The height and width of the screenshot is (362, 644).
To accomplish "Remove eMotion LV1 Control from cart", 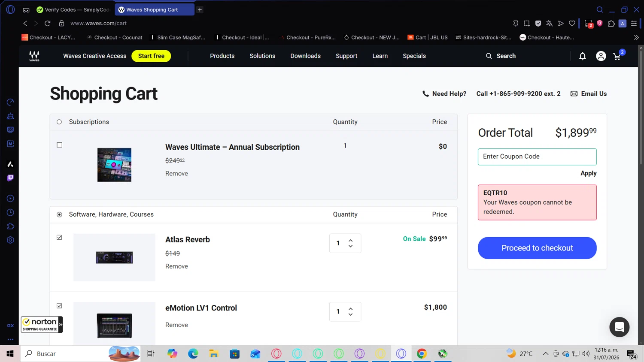I will click(x=176, y=325).
